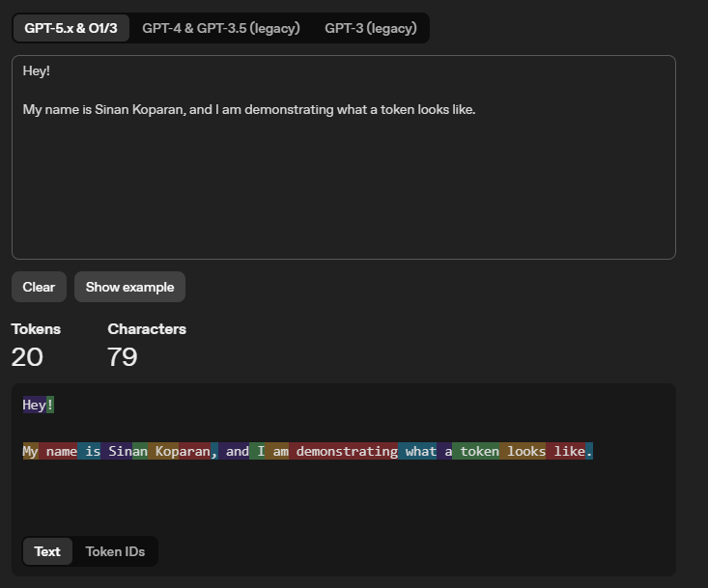This screenshot has height=588, width=708.
Task: Toggle output view to Text
Action: coord(47,551)
